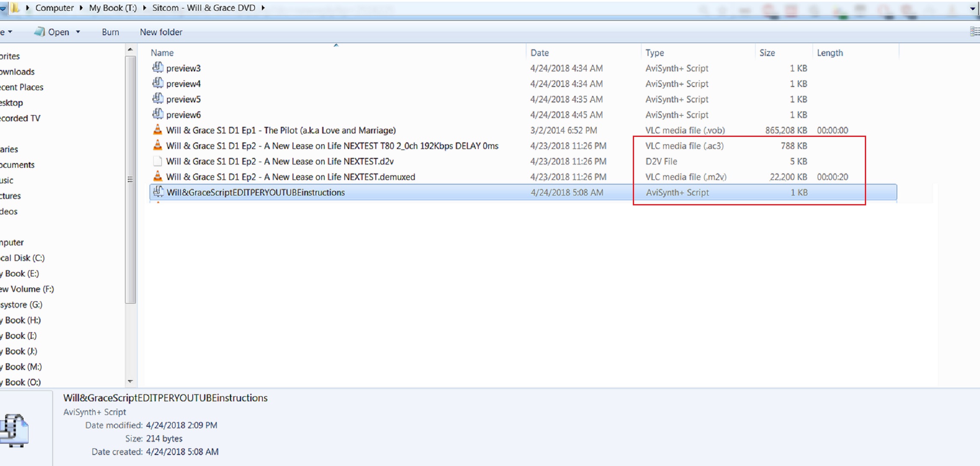Click the blank file icon of NEXTEST.d2v
Image resolution: width=980 pixels, height=466 pixels.
pos(158,161)
